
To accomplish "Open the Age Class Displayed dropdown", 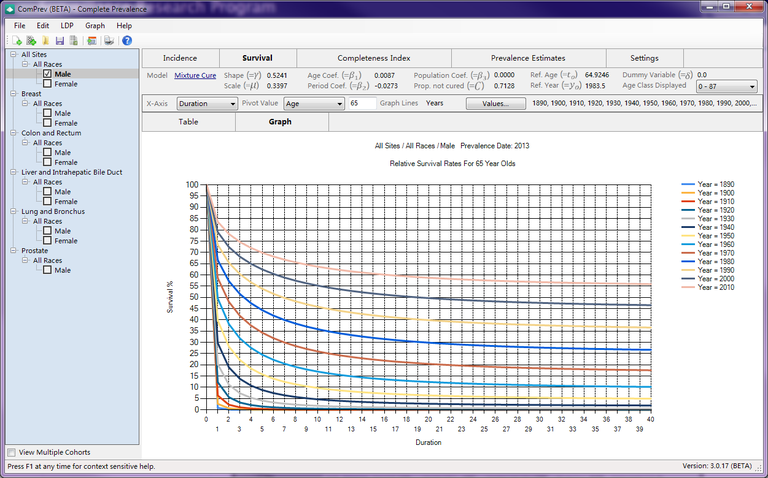I will (726, 87).
